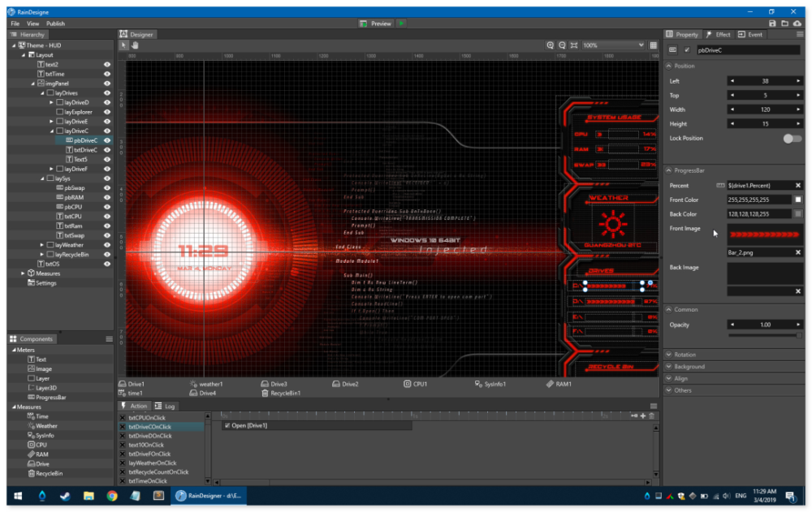Toggle the grid display icon
Image resolution: width=812 pixels, height=512 pixels.
point(653,45)
